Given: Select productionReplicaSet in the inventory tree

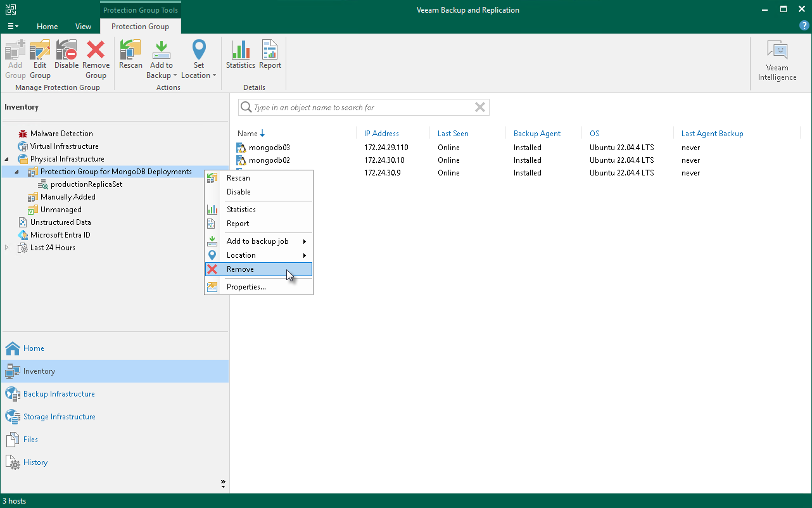Looking at the screenshot, I should (86, 184).
